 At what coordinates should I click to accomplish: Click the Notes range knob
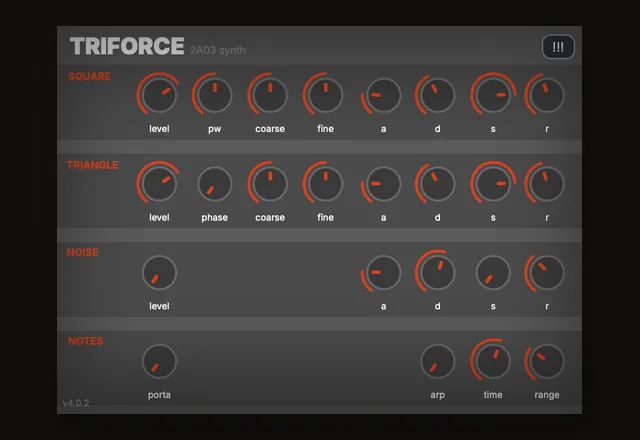(x=547, y=361)
